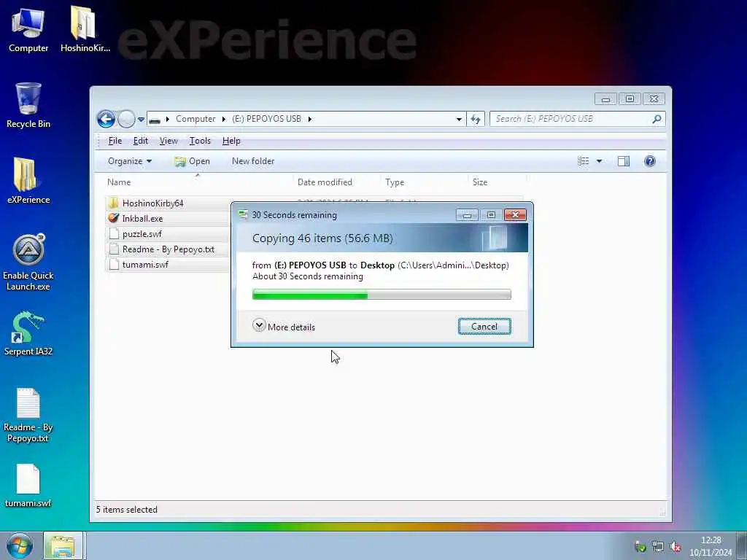Open the View menu

(x=169, y=141)
